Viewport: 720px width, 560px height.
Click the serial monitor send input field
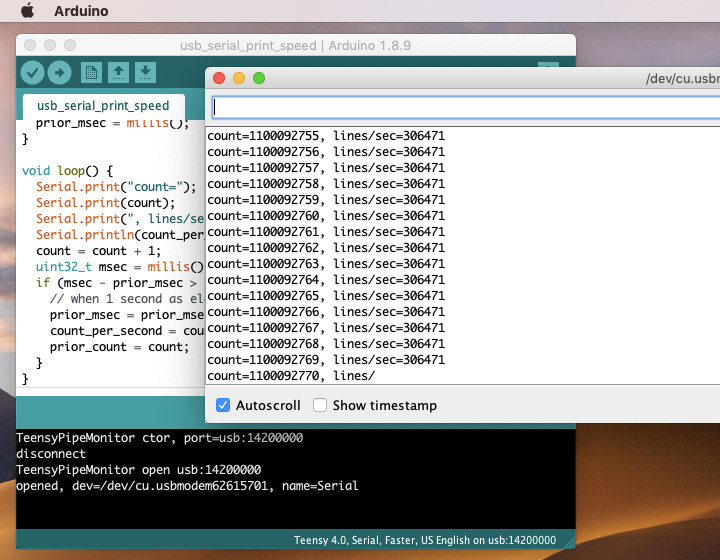tap(465, 107)
